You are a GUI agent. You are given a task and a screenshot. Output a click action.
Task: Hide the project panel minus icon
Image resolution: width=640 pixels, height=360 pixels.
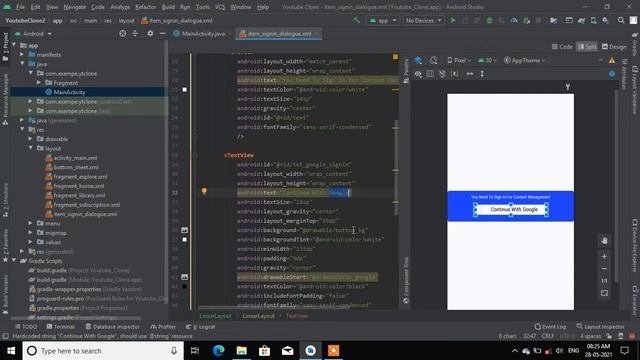(162, 33)
